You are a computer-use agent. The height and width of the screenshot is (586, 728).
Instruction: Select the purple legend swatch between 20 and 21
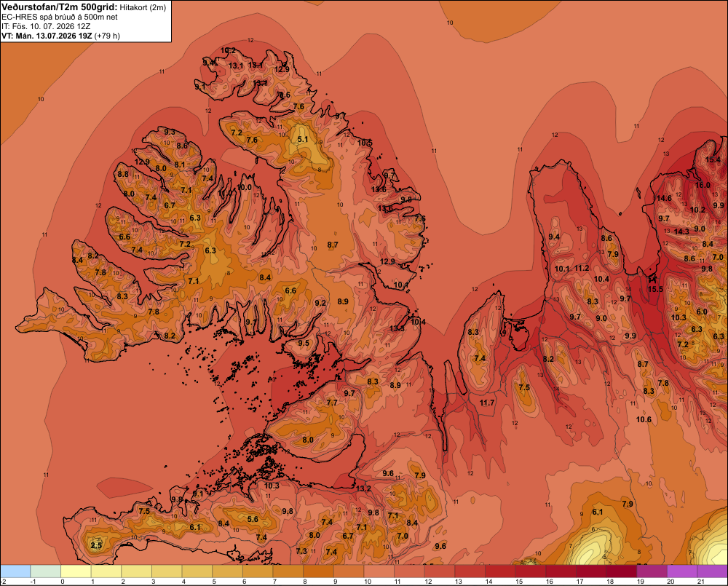pos(683,571)
